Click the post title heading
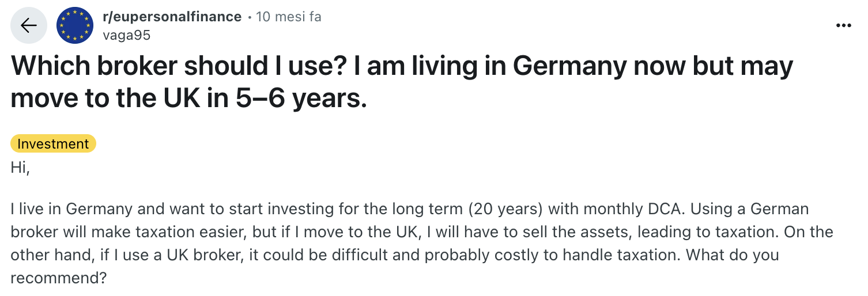Image resolution: width=868 pixels, height=296 pixels. 402,83
